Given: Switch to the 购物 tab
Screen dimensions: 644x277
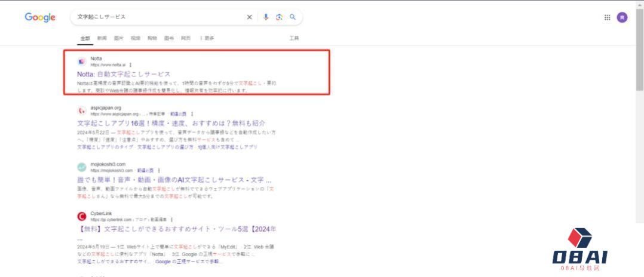Looking at the screenshot, I should tap(152, 38).
